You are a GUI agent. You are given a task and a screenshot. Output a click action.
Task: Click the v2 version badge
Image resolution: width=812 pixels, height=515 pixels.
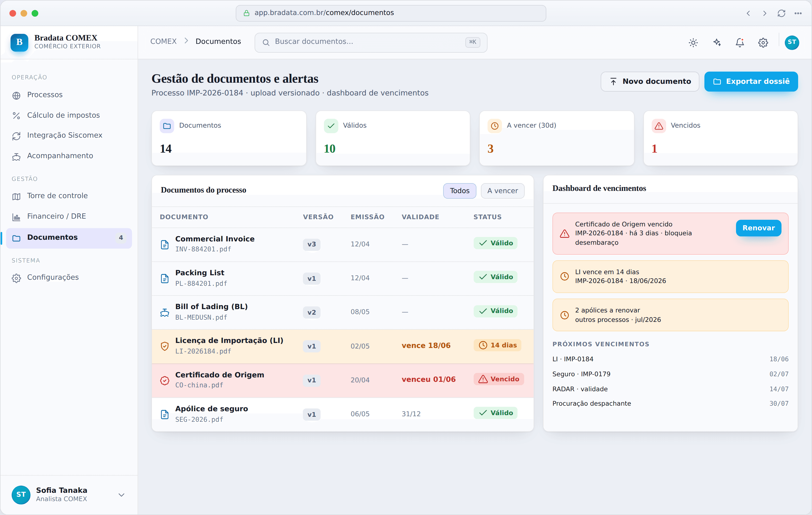(312, 312)
